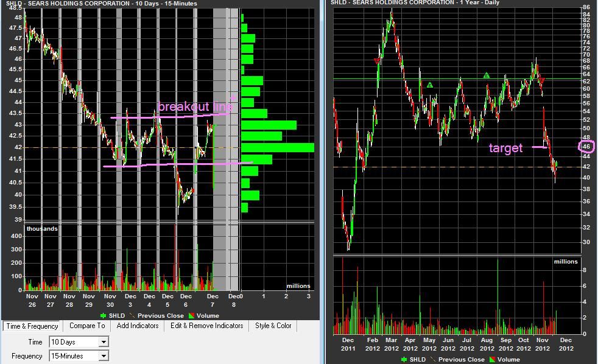Click the 'Frequency' field label

click(27, 356)
